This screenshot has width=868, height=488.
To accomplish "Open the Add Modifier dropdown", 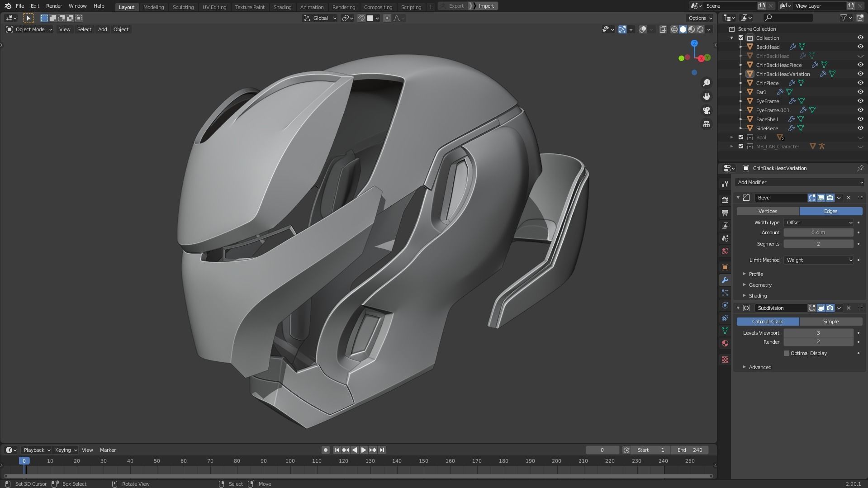I will coord(800,182).
